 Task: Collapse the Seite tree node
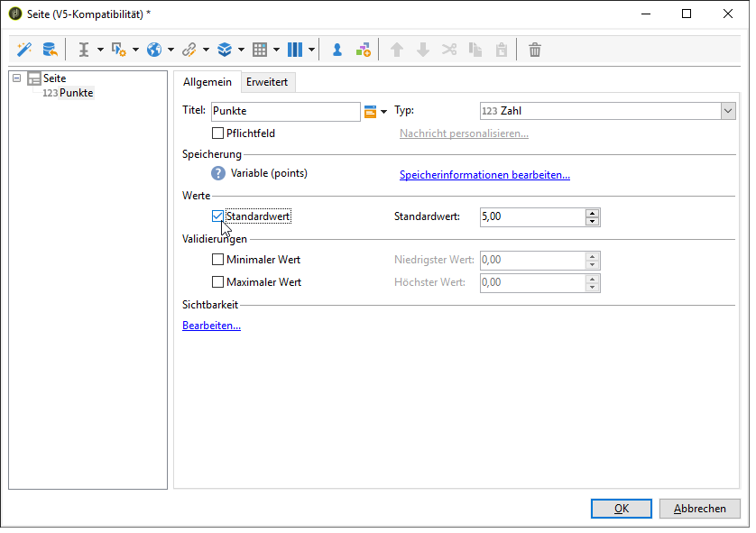point(17,78)
